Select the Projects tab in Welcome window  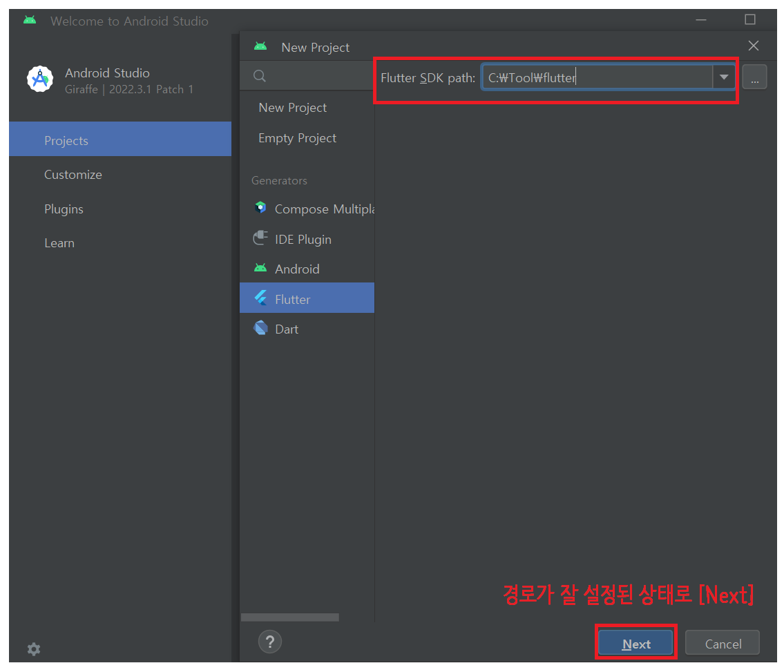click(120, 140)
